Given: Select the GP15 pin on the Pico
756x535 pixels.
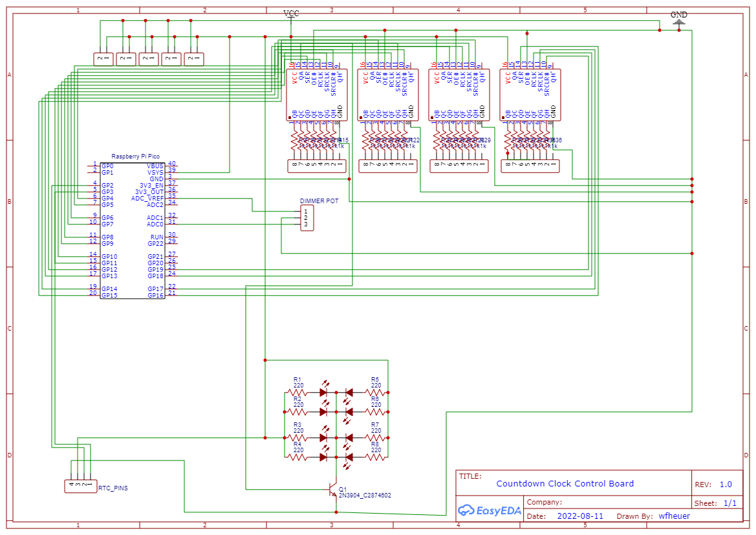Looking at the screenshot, I should coord(109,296).
